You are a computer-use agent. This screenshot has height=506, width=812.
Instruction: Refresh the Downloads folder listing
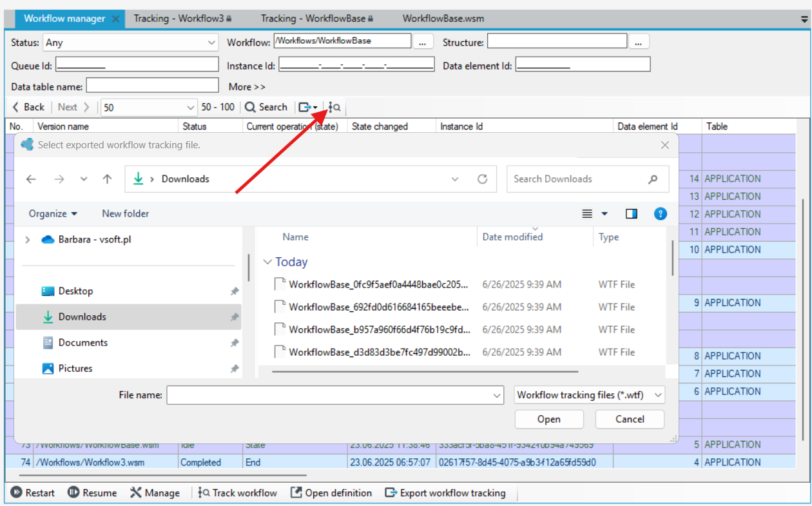coord(482,179)
